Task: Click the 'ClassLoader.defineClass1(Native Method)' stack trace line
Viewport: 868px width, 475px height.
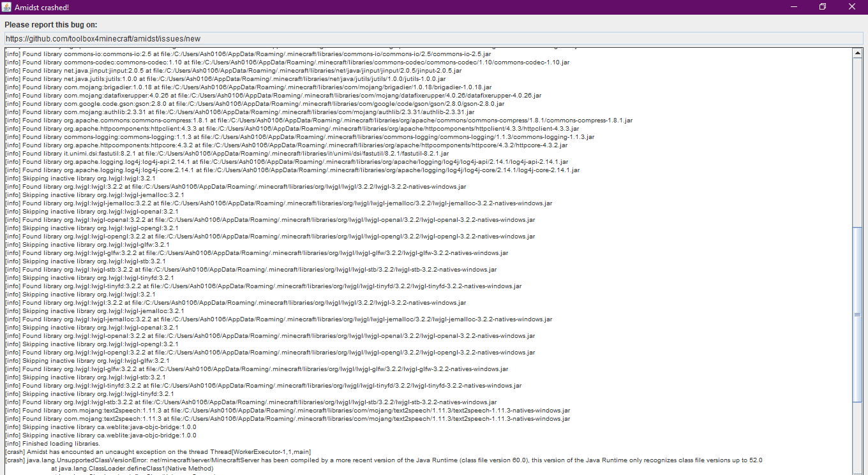Action: point(131,469)
